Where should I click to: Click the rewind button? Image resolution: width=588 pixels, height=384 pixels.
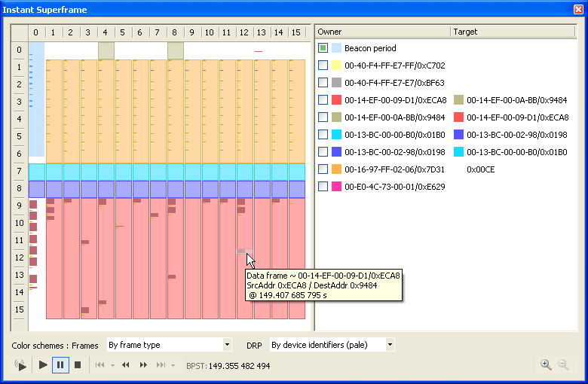coord(124,365)
